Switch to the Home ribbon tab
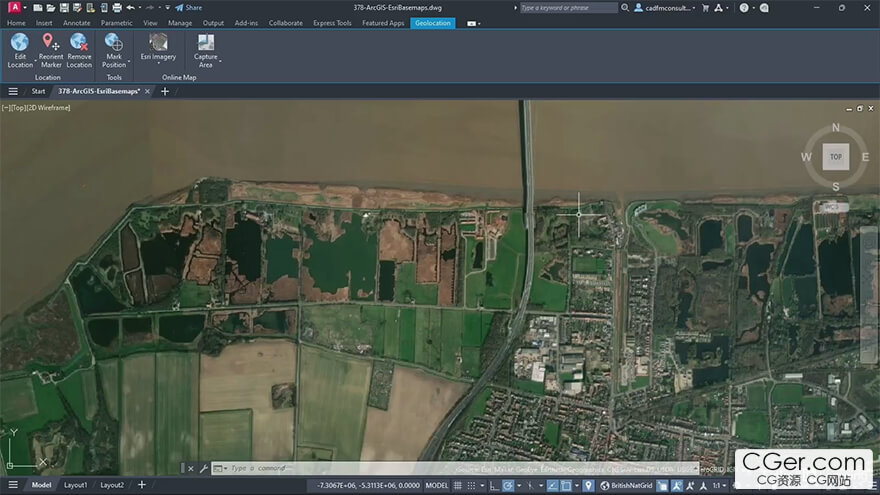 point(16,23)
